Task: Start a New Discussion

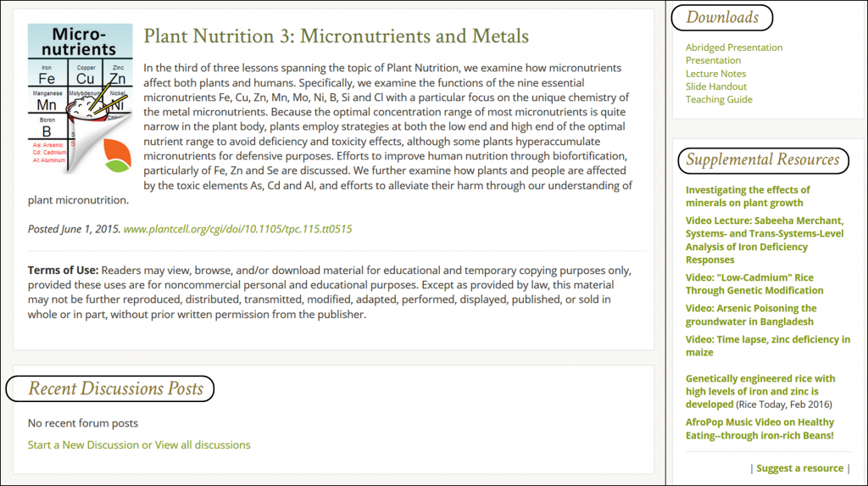Action: 82,444
